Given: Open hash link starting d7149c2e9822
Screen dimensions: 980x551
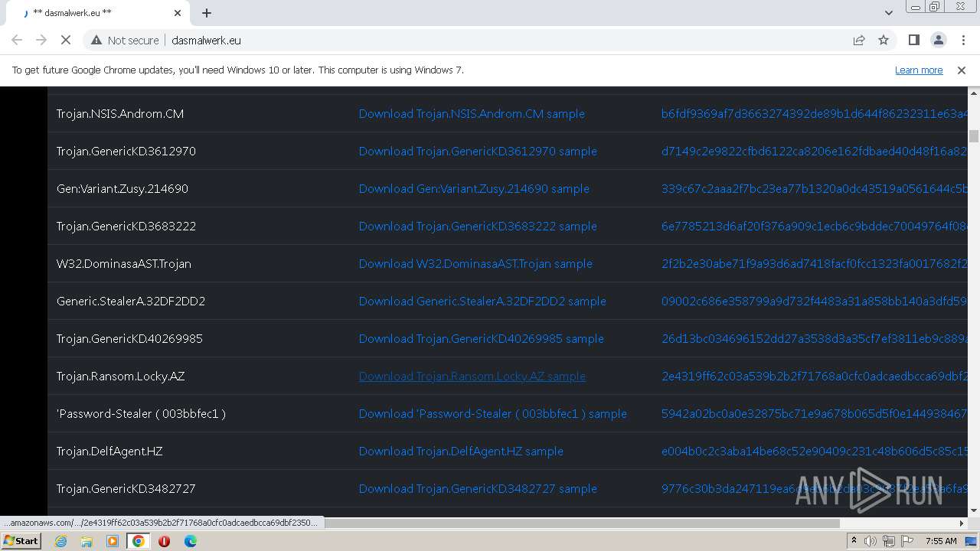Looking at the screenshot, I should (815, 151).
